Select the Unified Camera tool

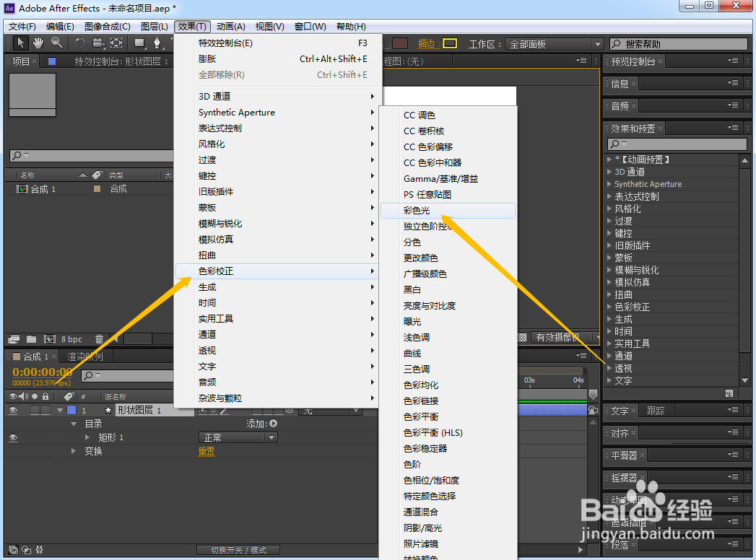(x=98, y=43)
